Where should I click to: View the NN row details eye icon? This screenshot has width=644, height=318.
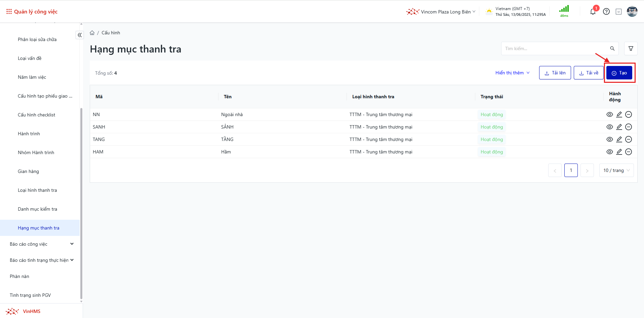(610, 114)
